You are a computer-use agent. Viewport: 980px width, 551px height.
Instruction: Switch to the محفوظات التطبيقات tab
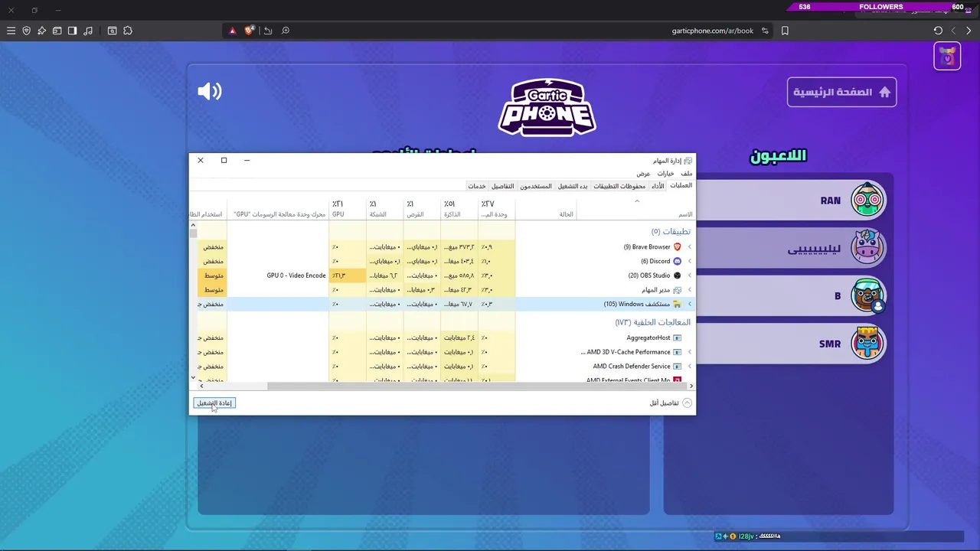(x=619, y=186)
